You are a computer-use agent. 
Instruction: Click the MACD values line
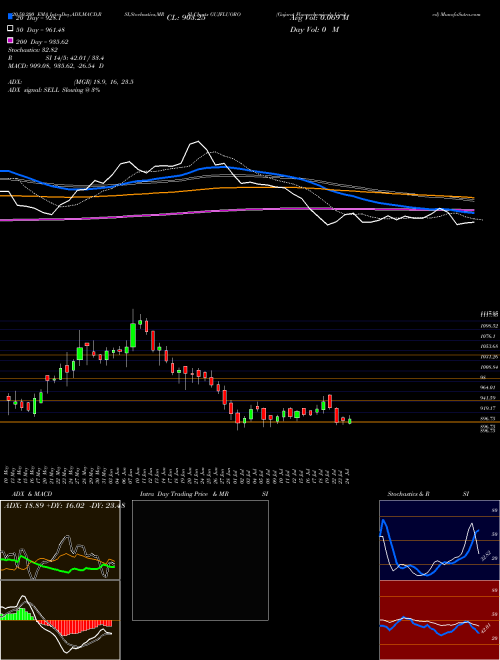[x=56, y=66]
